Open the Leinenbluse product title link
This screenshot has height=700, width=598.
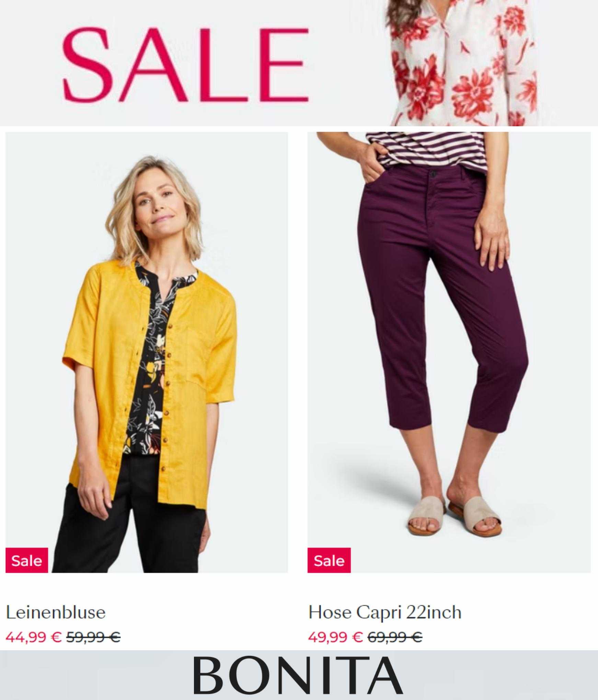(x=56, y=612)
